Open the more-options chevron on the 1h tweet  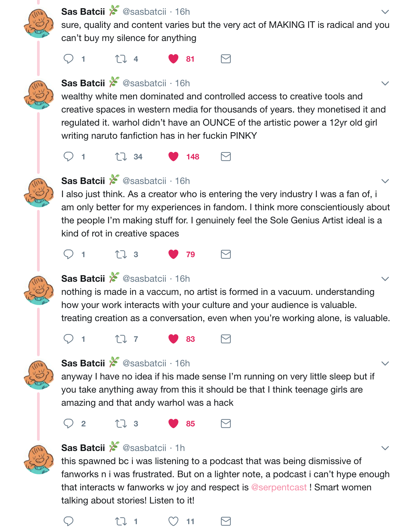coord(385,448)
